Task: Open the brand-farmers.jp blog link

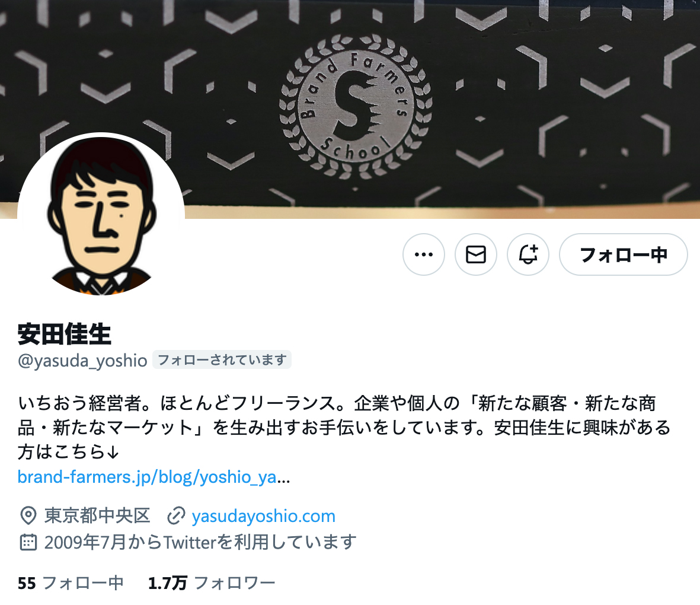Action: coord(154,477)
